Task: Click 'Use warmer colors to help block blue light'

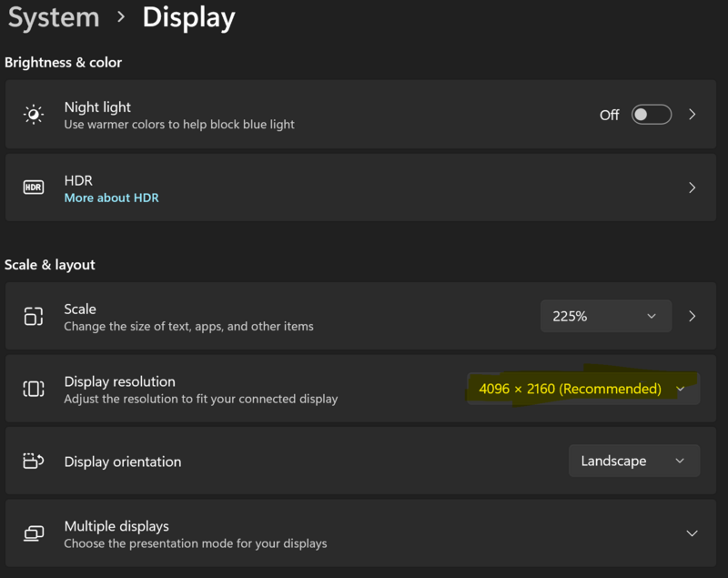Action: point(179,125)
